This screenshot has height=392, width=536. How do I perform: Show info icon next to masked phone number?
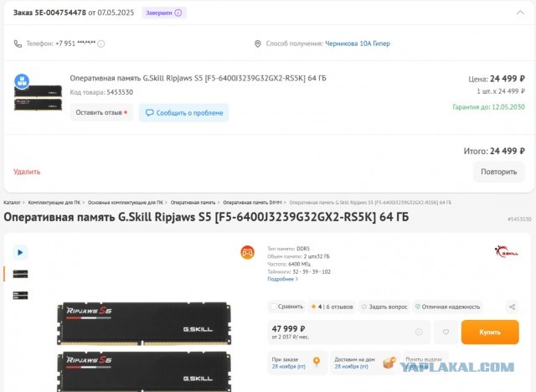coord(100,44)
